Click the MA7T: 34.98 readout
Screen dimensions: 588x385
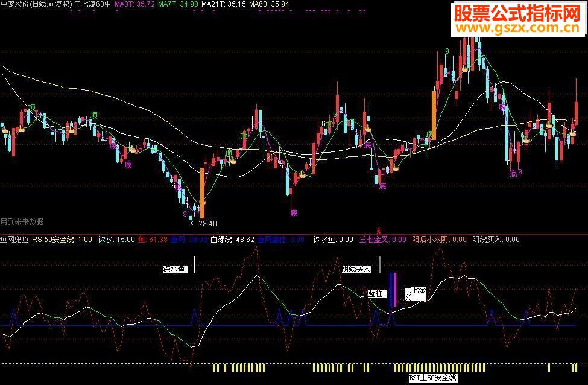point(178,4)
